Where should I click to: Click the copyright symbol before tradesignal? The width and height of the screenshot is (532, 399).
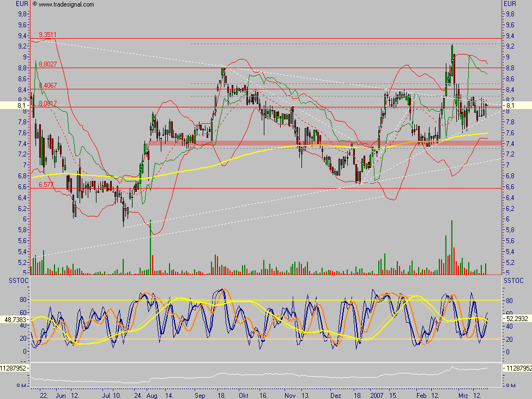(35, 4)
